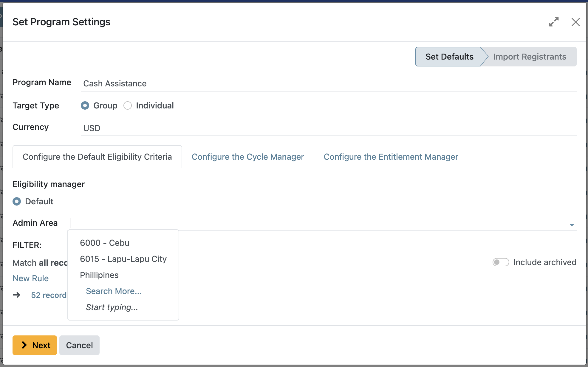
Task: Open the Configure the Entitlement Manager tab
Action: click(x=391, y=157)
